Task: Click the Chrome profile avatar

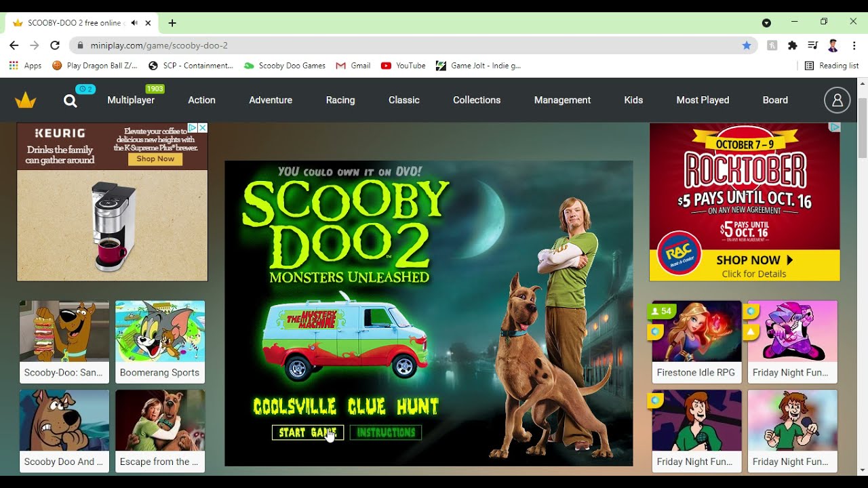Action: pyautogui.click(x=833, y=45)
